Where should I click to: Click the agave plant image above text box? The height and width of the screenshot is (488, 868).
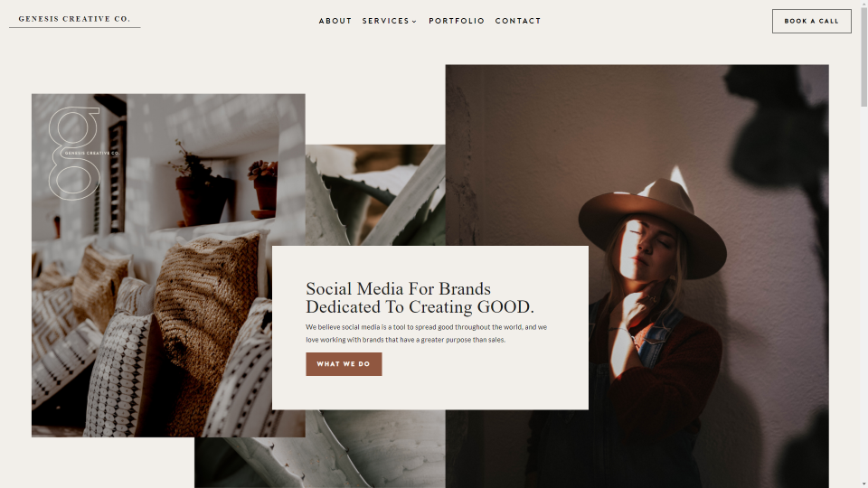[x=375, y=195]
